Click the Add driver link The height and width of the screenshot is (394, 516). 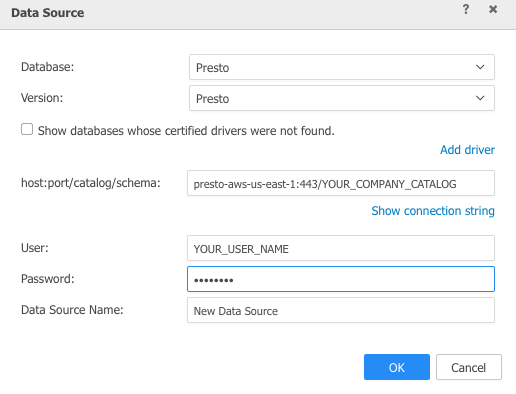click(x=467, y=150)
